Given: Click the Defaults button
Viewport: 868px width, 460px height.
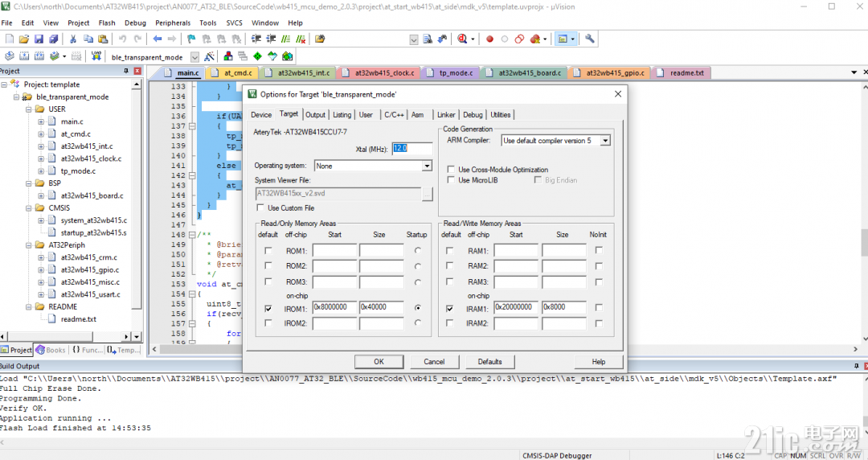Looking at the screenshot, I should (x=490, y=362).
